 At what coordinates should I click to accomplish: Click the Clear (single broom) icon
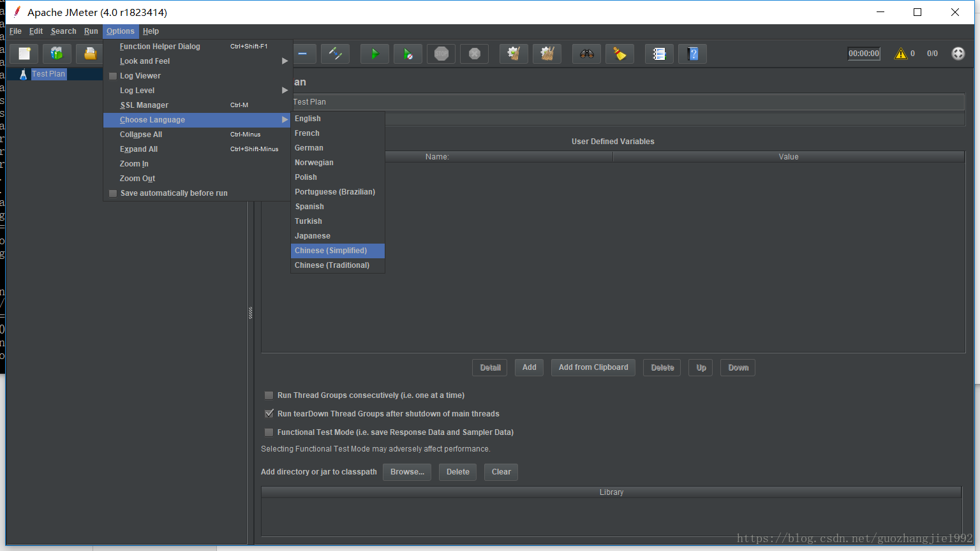pos(514,54)
